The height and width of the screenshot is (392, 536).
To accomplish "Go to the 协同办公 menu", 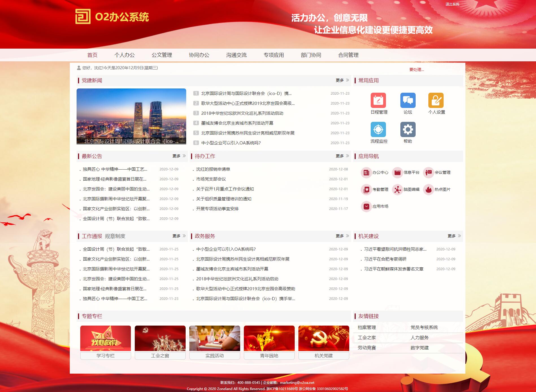I will [199, 55].
